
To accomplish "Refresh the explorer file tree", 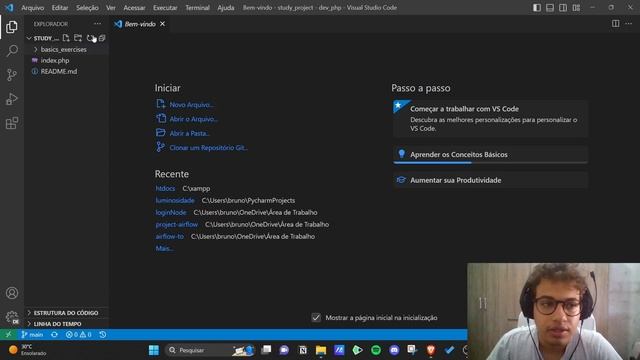I will point(90,38).
